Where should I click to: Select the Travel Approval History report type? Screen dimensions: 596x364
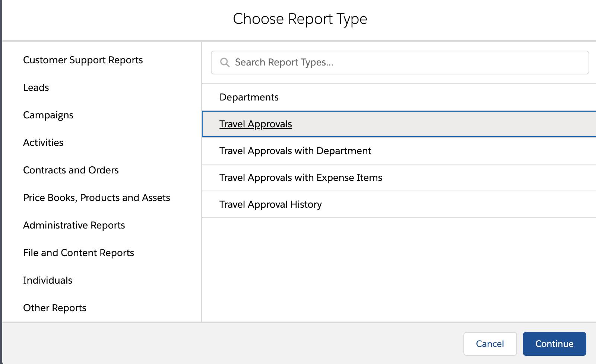click(270, 204)
